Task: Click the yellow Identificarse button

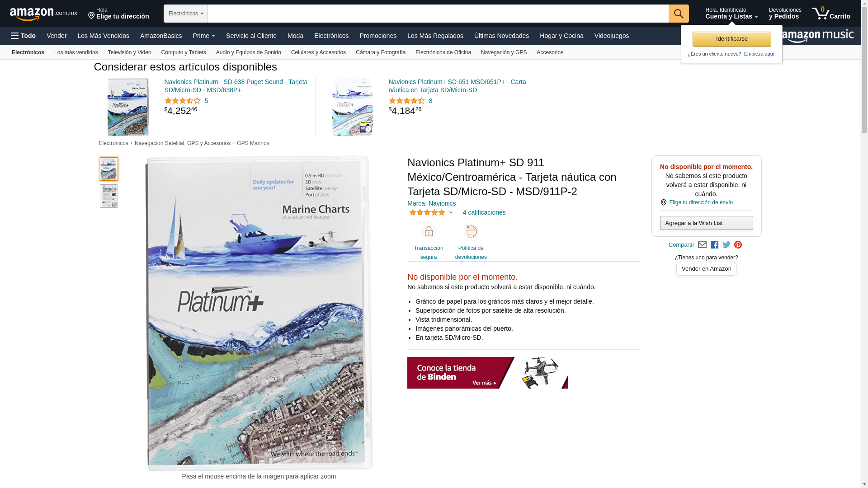Action: pyautogui.click(x=731, y=39)
